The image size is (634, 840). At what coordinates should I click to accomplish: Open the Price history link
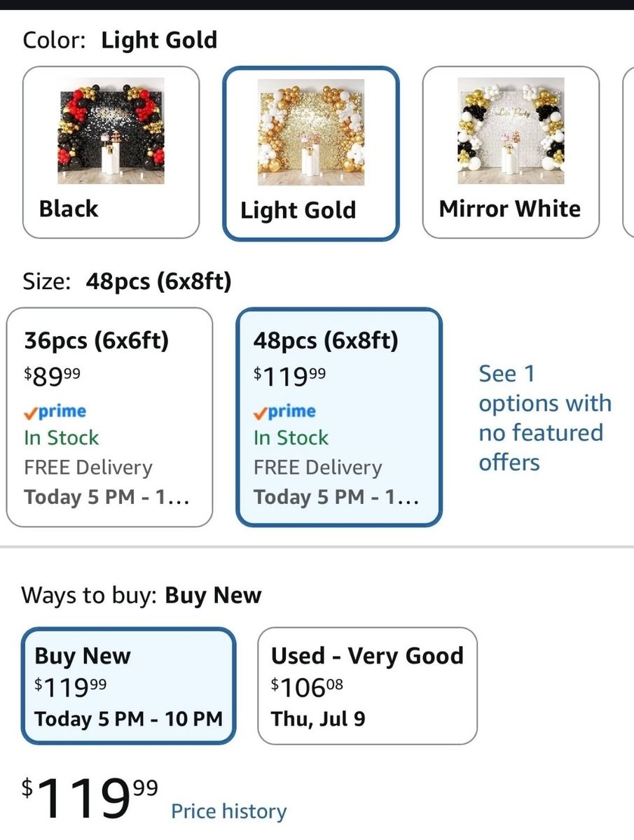229,811
